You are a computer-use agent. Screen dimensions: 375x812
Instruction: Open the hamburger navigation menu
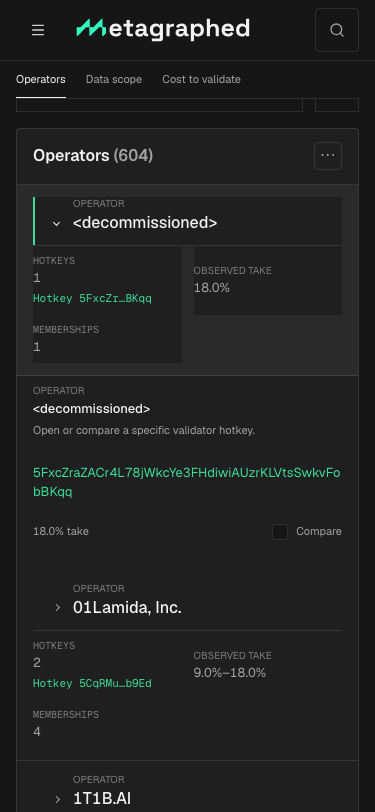click(x=38, y=30)
